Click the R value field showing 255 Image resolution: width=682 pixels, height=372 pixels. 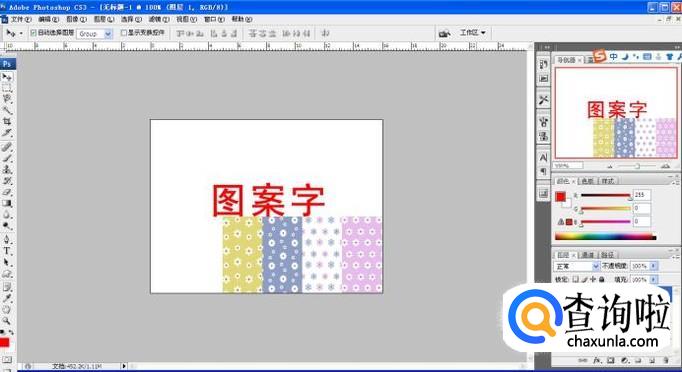[x=642, y=195]
